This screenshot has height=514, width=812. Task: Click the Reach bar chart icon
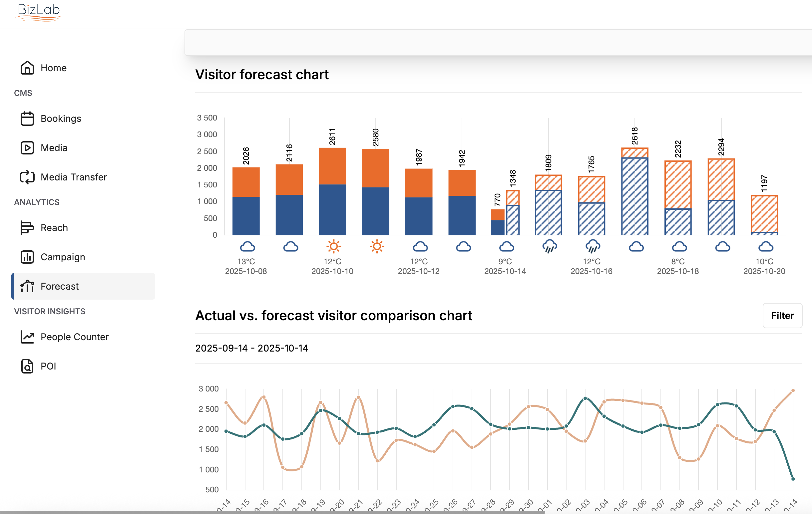[x=27, y=228]
